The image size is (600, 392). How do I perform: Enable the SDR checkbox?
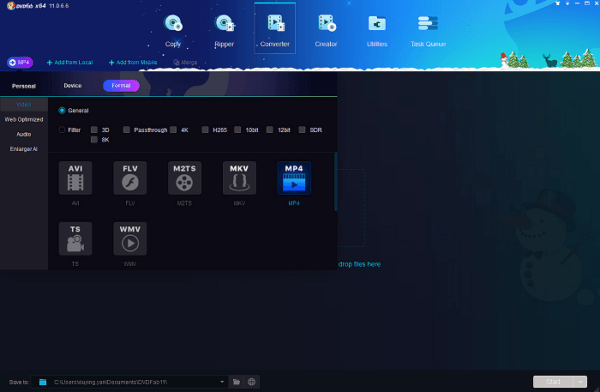point(302,130)
